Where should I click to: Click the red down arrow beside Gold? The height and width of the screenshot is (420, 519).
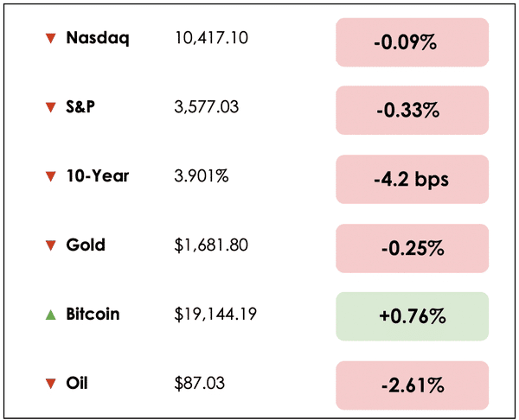click(50, 245)
